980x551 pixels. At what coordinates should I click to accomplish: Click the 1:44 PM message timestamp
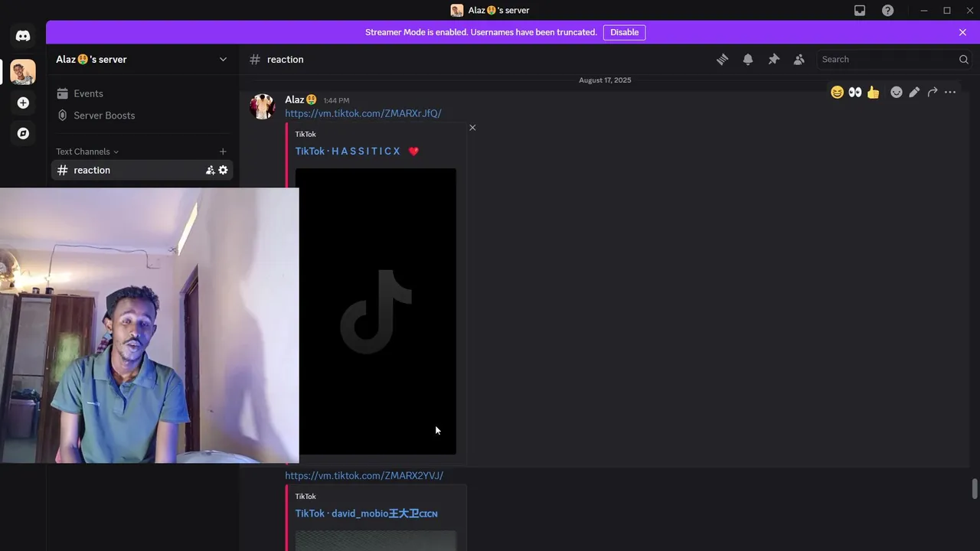pos(336,100)
